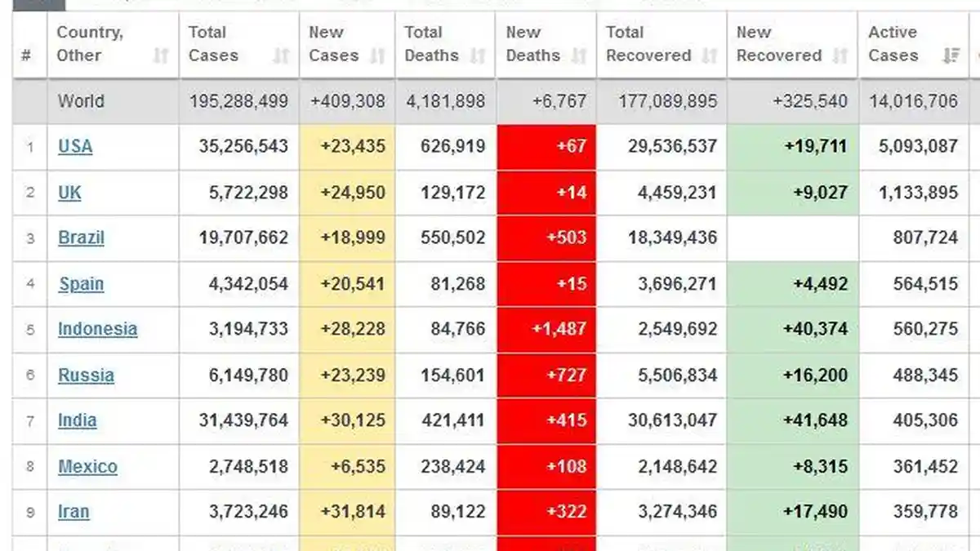Sort by Total Recovered column arrows
This screenshot has width=980, height=551.
point(710,56)
